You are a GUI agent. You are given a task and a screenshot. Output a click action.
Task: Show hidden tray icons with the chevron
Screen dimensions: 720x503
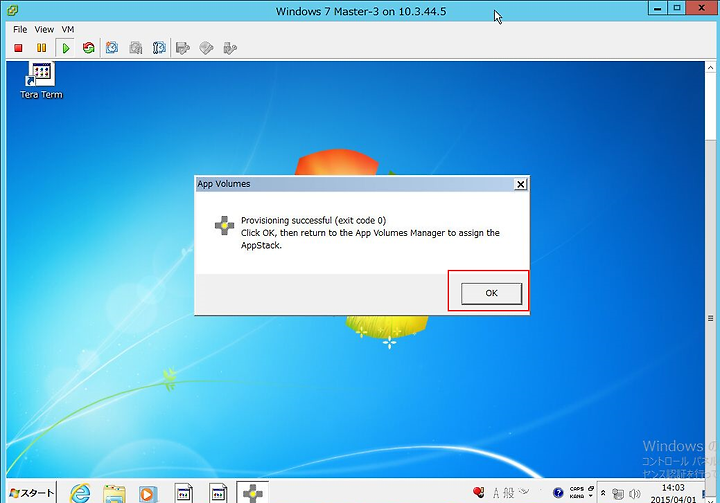[x=603, y=493]
